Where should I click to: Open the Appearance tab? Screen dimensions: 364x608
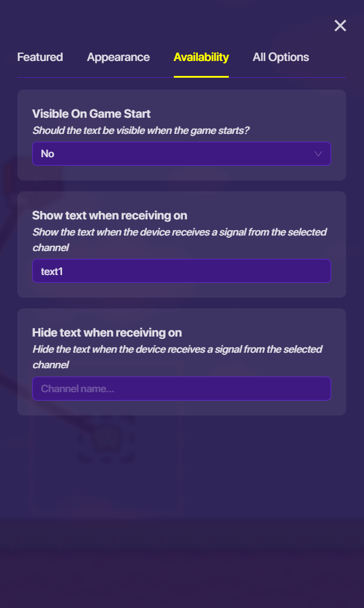[118, 57]
